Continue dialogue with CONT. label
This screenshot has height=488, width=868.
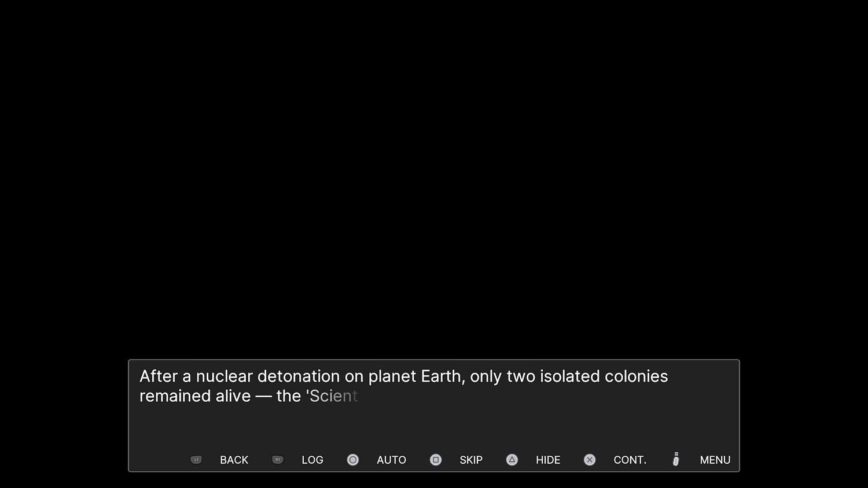tap(630, 460)
